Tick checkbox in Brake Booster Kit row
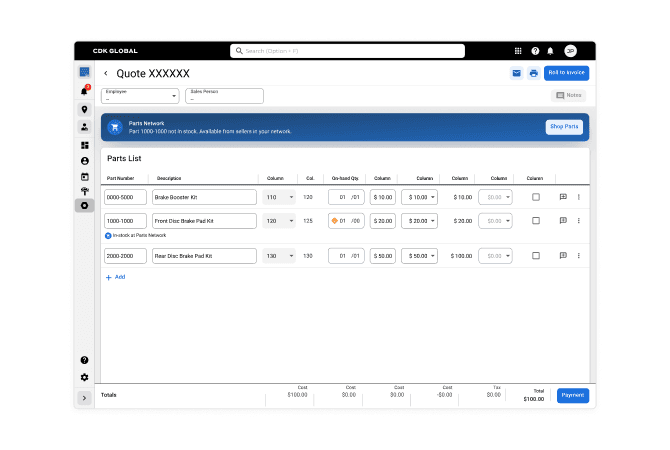 (x=536, y=197)
